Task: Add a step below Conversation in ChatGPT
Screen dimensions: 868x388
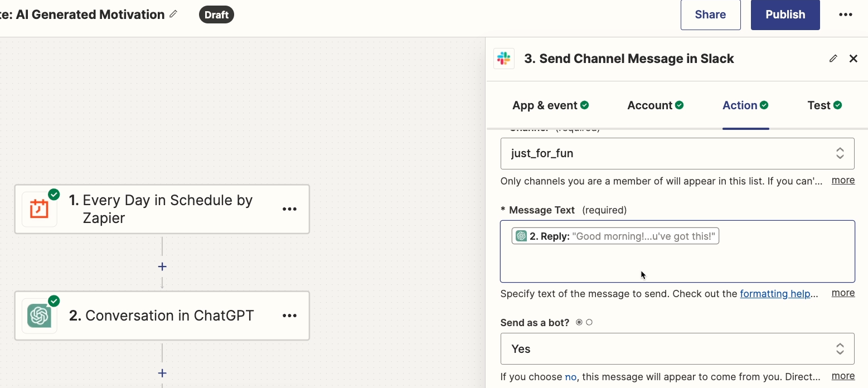Action: (x=162, y=373)
